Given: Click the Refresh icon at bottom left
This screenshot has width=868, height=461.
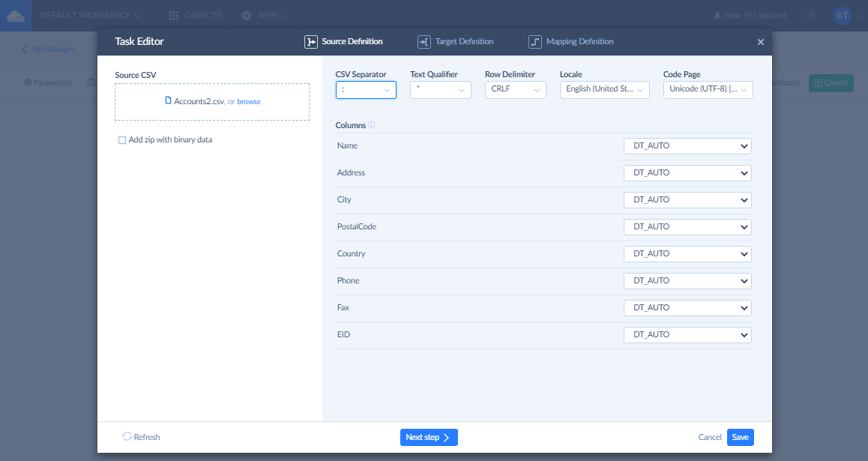Looking at the screenshot, I should [x=127, y=437].
